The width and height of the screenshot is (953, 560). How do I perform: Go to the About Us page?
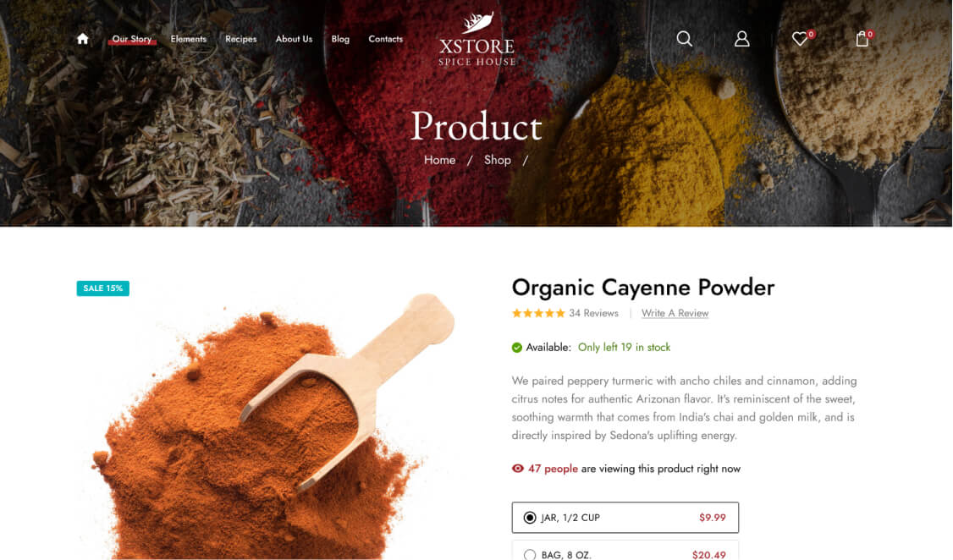[x=295, y=39]
